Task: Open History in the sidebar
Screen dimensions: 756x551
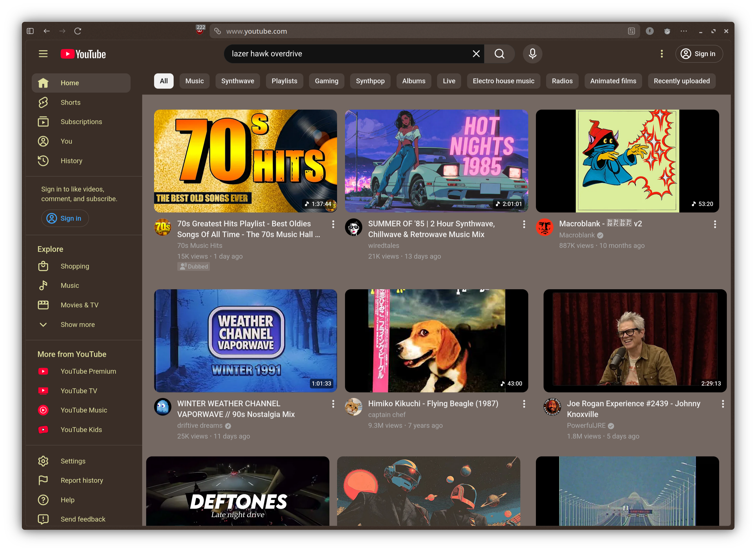Action: [71, 161]
